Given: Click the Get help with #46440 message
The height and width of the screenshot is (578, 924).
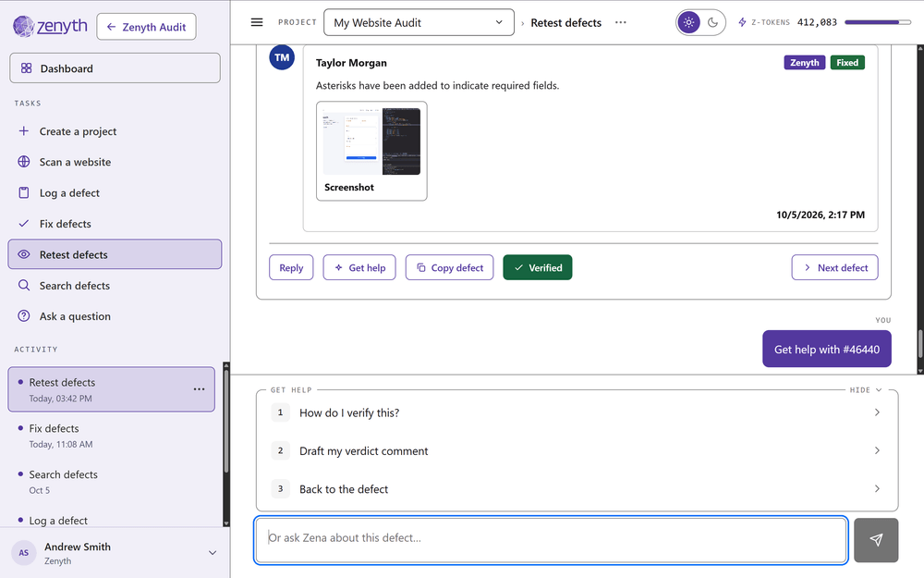Looking at the screenshot, I should [x=827, y=350].
